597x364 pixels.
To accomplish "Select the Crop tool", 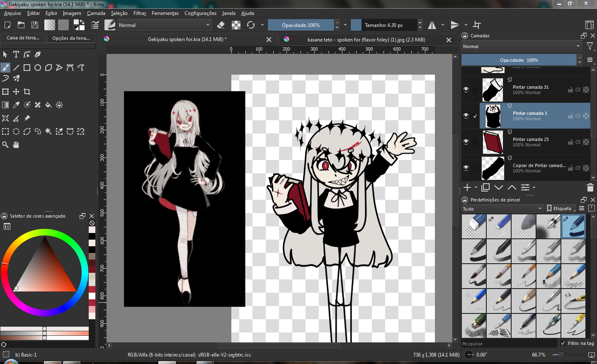I will pyautogui.click(x=27, y=92).
